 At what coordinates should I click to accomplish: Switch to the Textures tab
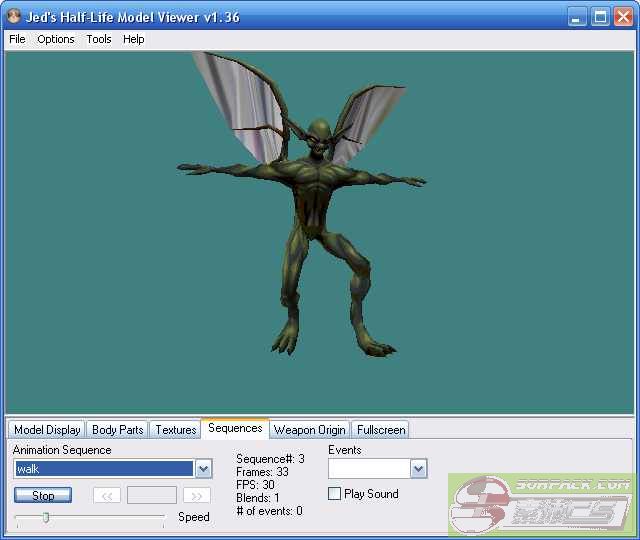176,430
